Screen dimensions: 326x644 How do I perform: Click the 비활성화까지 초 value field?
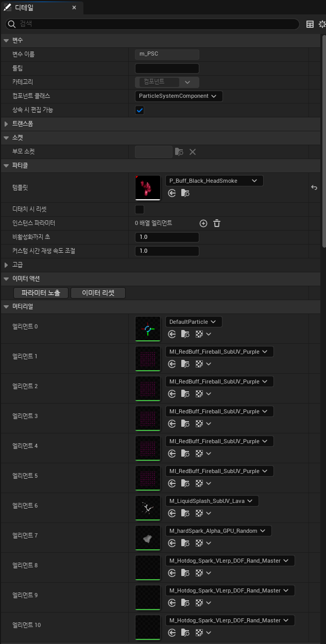167,237
